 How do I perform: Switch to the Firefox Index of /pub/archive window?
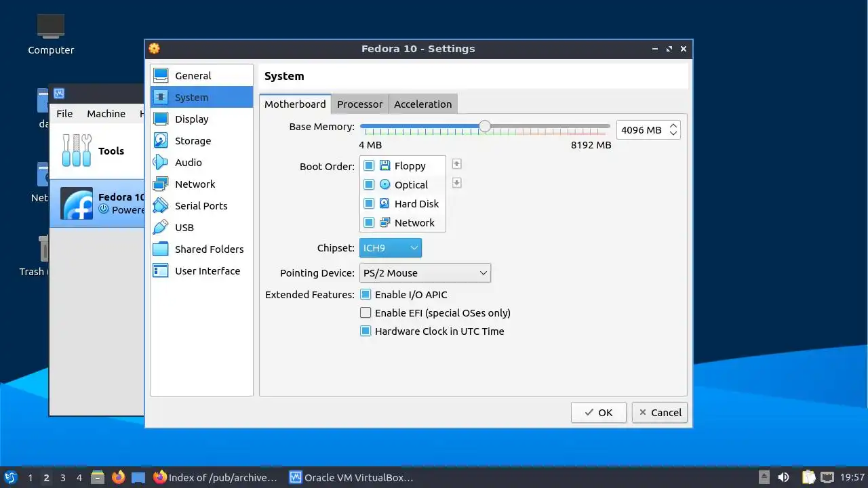[216, 478]
